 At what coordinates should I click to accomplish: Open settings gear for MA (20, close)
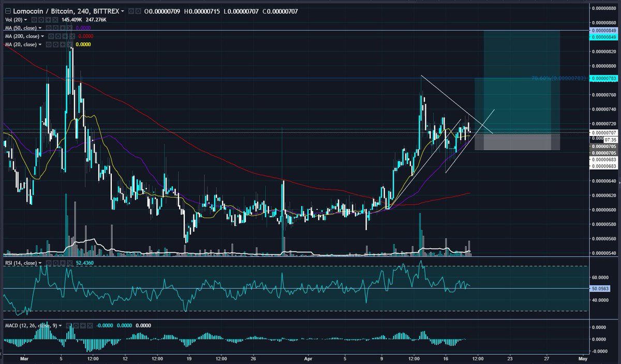click(x=55, y=44)
